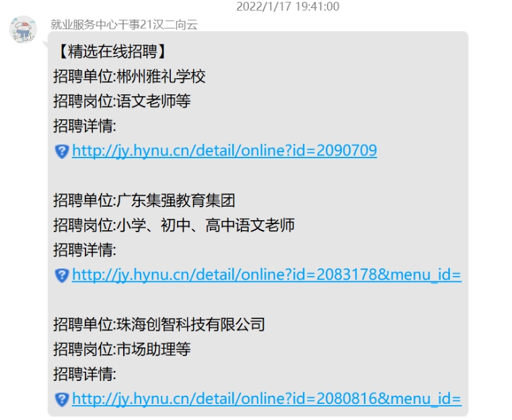512x420 pixels.
Task: Open the link with id=2090709
Action: (x=224, y=151)
